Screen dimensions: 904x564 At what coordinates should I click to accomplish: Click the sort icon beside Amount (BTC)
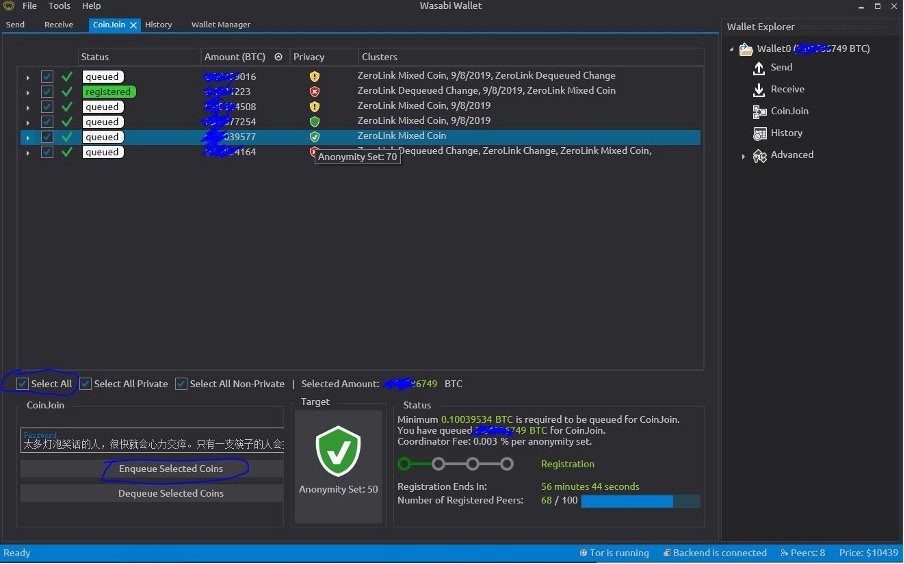278,57
